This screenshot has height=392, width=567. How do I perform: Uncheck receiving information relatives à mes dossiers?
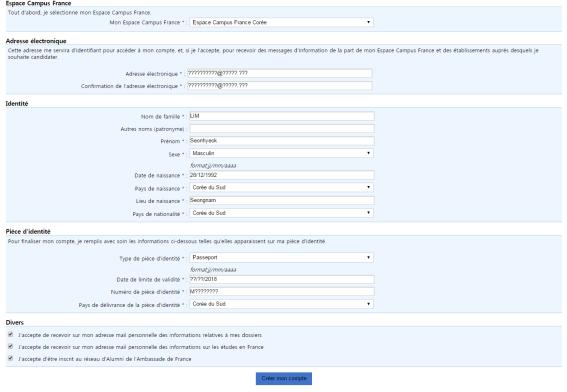(10, 335)
